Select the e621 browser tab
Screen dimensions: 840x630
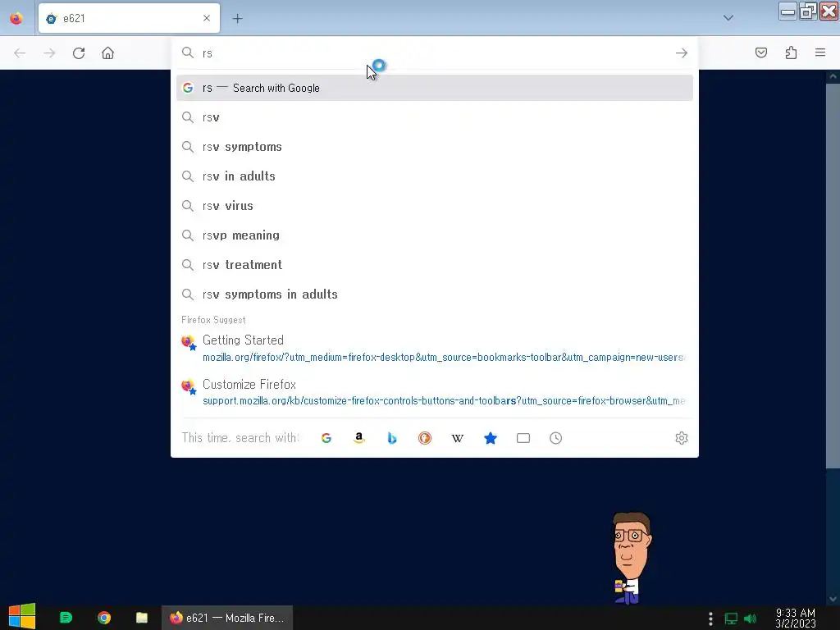pos(129,18)
